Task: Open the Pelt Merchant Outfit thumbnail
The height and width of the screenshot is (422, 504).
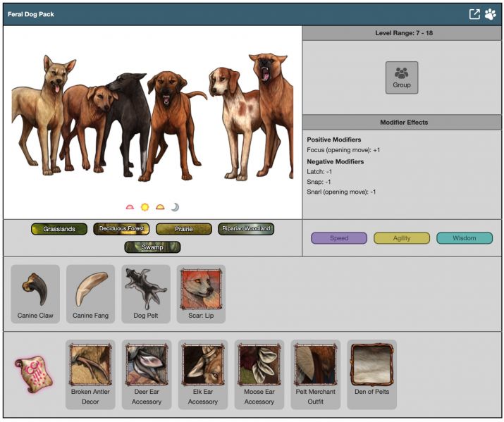Action: tap(316, 374)
